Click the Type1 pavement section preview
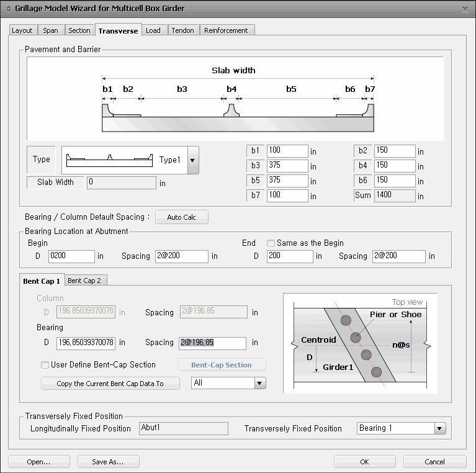This screenshot has width=476, height=473. (109, 160)
